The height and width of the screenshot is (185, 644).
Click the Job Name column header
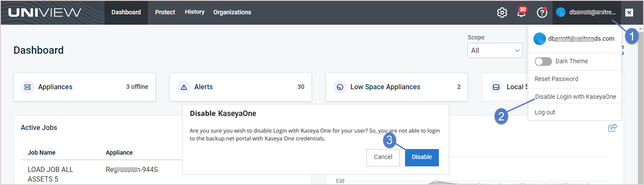point(42,153)
